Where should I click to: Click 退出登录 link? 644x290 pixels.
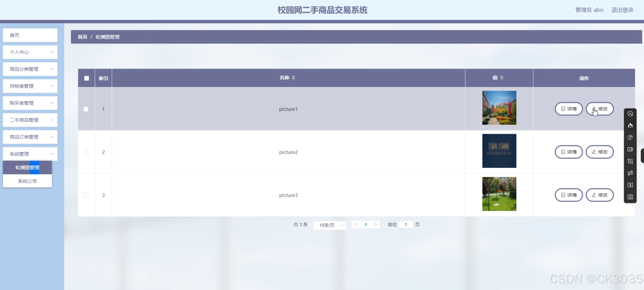point(622,10)
